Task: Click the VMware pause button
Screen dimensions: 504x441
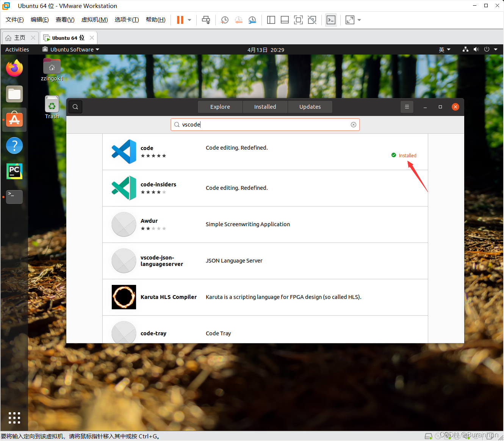Action: (180, 20)
